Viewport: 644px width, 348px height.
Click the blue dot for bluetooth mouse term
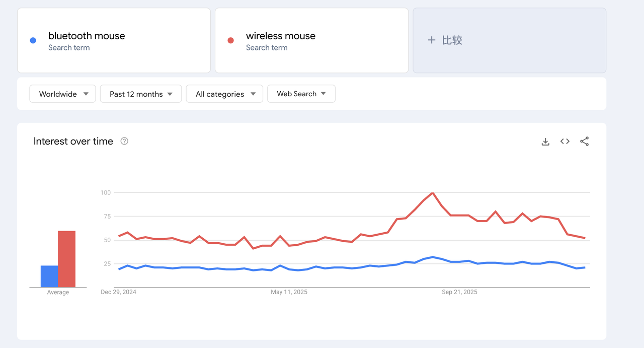click(x=33, y=40)
